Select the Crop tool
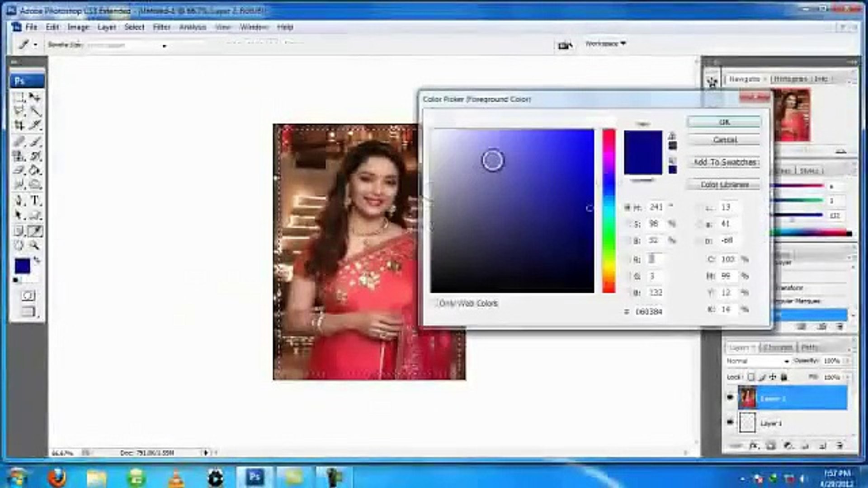The image size is (868, 488). (x=19, y=126)
